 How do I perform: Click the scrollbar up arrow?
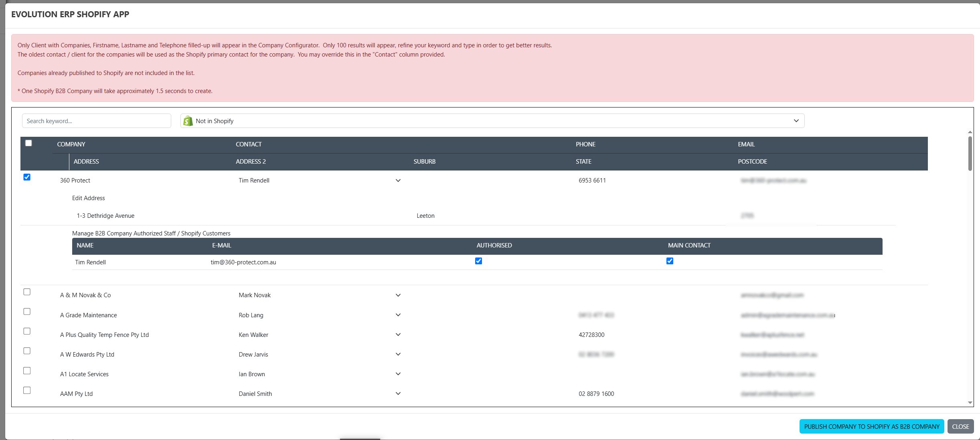pos(970,132)
